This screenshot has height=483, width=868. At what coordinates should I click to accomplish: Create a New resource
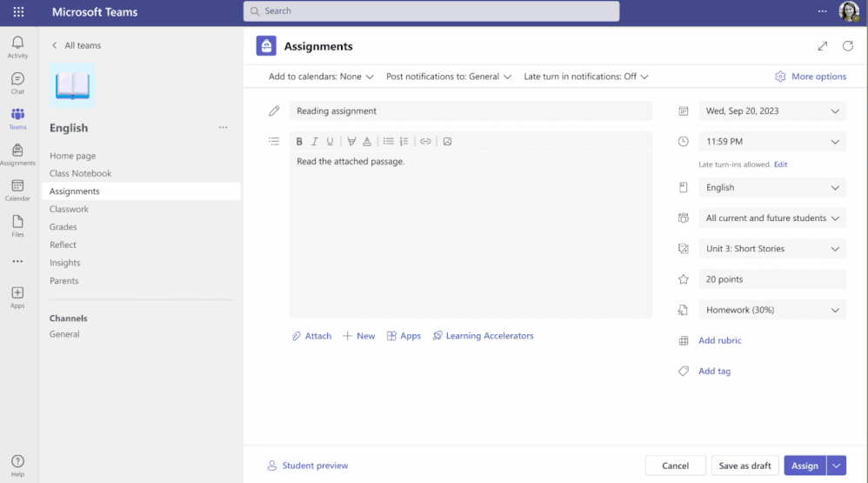click(x=358, y=336)
